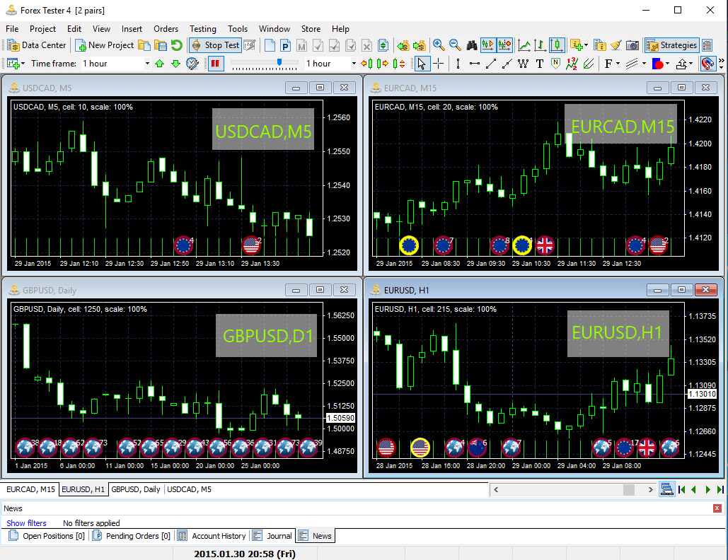Select the trend line drawing tool
This screenshot has width=728, height=560.
(x=491, y=64)
